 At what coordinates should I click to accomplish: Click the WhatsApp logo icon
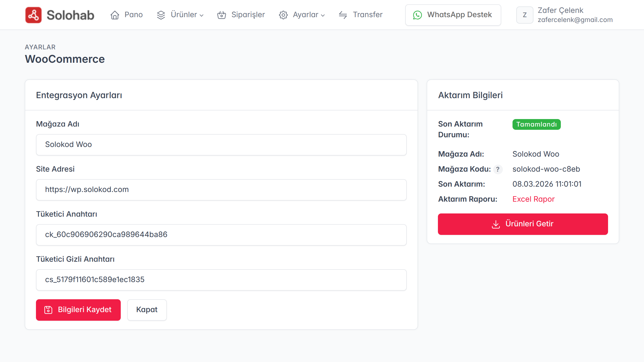coord(418,15)
